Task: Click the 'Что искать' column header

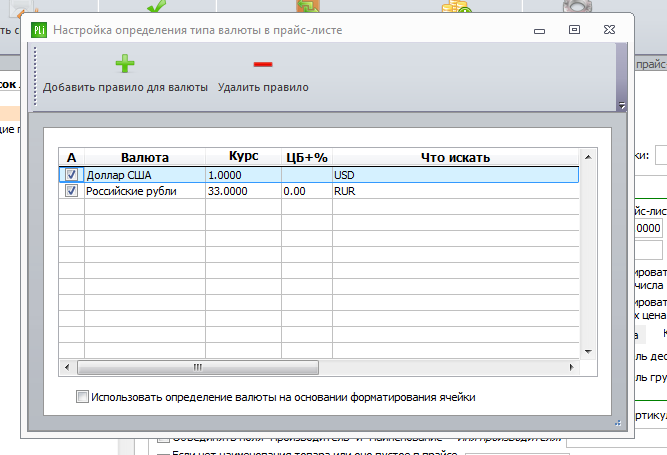Action: pos(456,157)
